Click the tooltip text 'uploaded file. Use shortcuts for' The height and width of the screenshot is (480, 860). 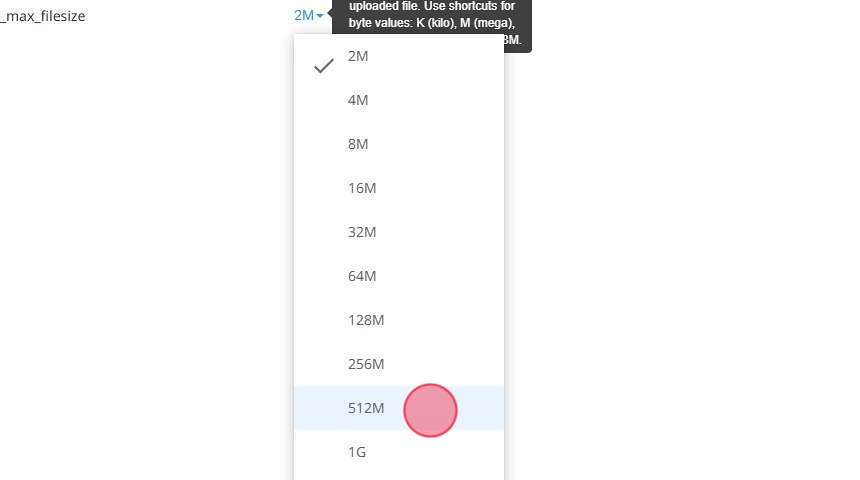point(432,5)
